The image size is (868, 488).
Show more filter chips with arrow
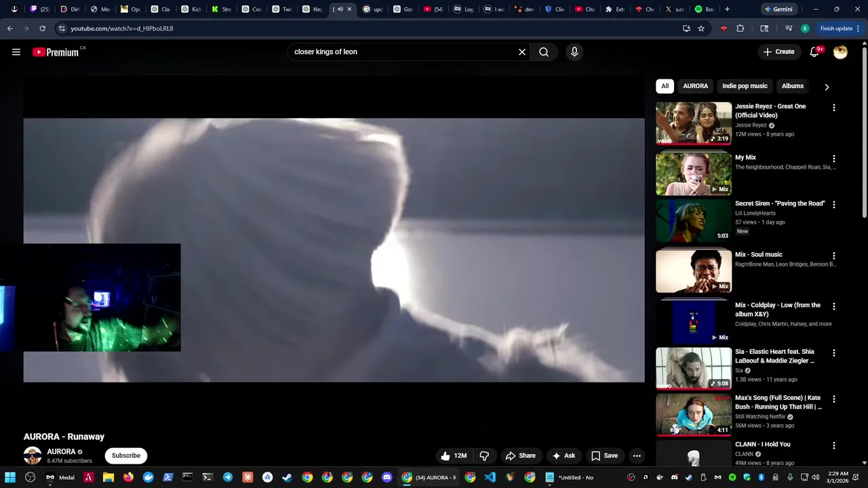(x=826, y=87)
